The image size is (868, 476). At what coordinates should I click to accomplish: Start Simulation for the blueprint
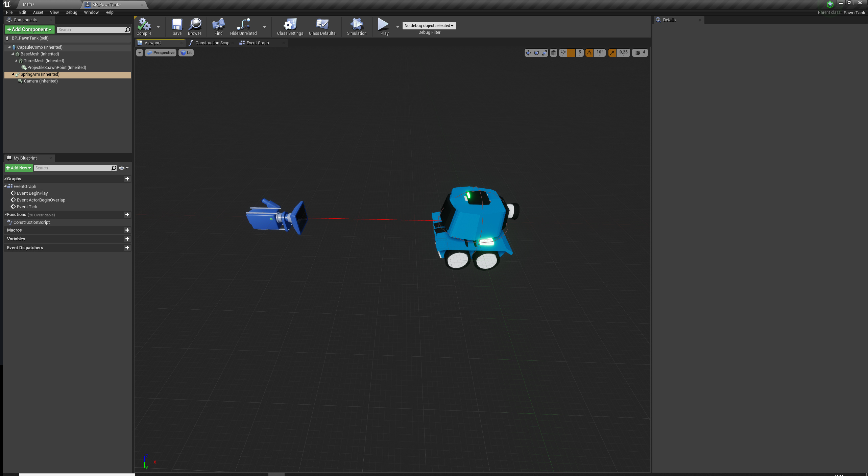(x=357, y=27)
